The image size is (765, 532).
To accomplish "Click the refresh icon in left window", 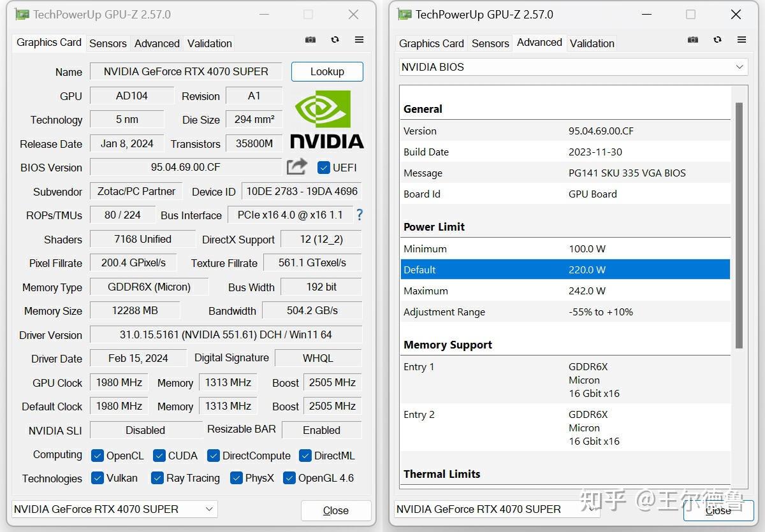I will tap(335, 40).
